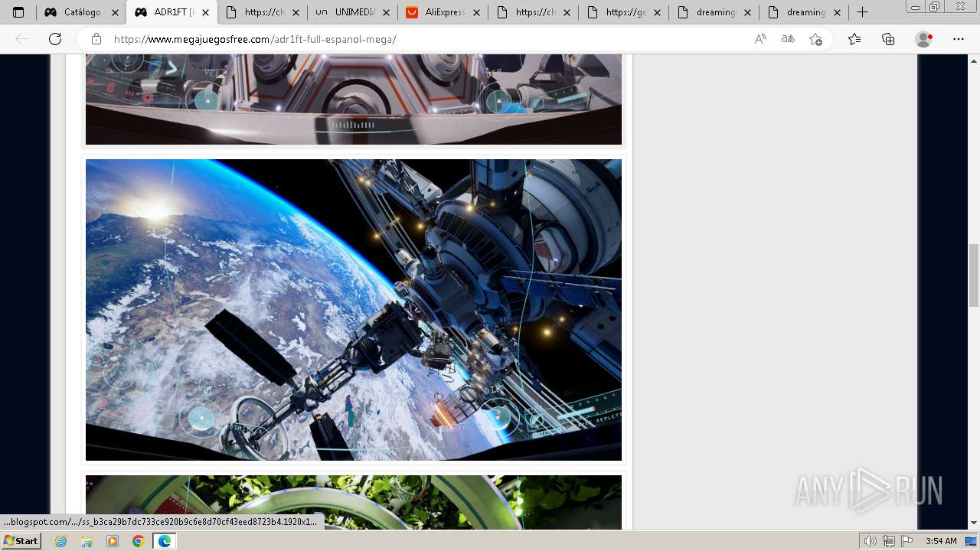Switch to the first dreaming tab
Screen dimensions: 980x551
point(714,12)
